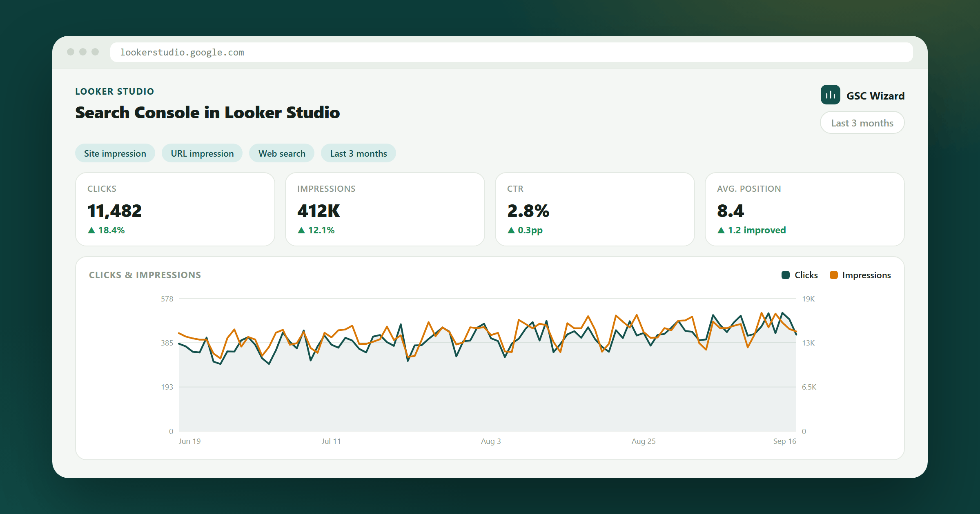Click the CTR value 2.8%
Viewport: 980px width, 514px height.
click(528, 211)
